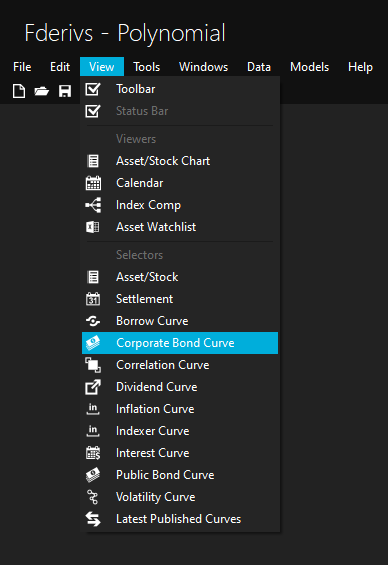Screen dimensions: 388x565
Task: Choose Asset/Stock under Selectors
Action: point(180,277)
